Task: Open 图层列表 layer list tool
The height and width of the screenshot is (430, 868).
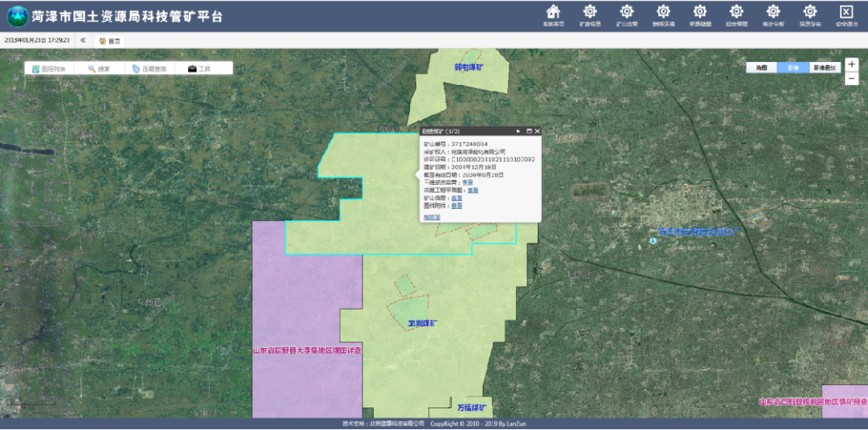Action: click(x=49, y=68)
